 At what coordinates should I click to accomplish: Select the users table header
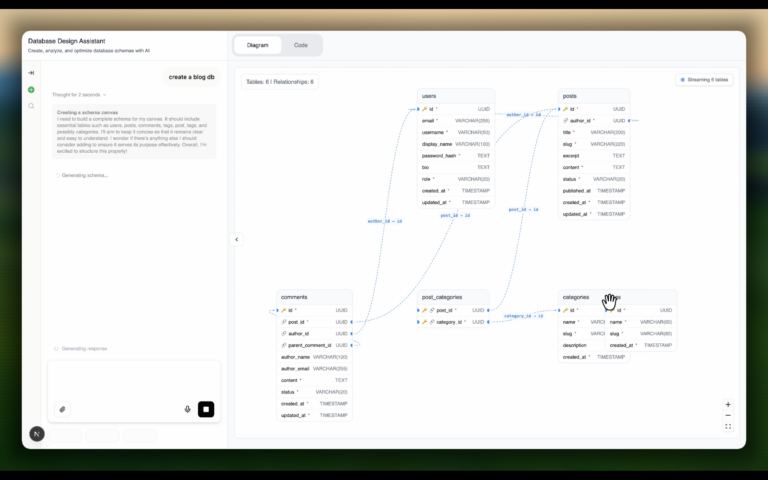(x=456, y=96)
